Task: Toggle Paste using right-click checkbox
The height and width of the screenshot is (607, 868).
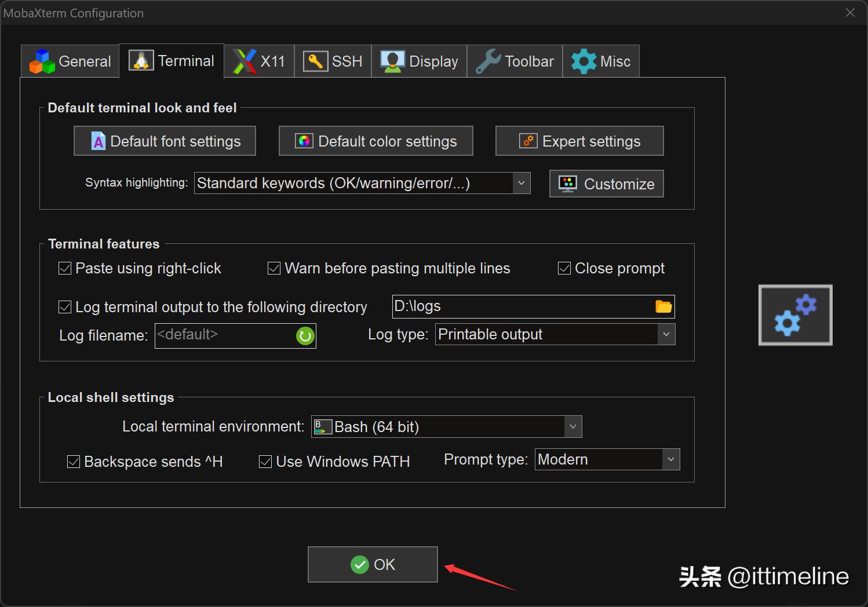Action: (x=65, y=269)
